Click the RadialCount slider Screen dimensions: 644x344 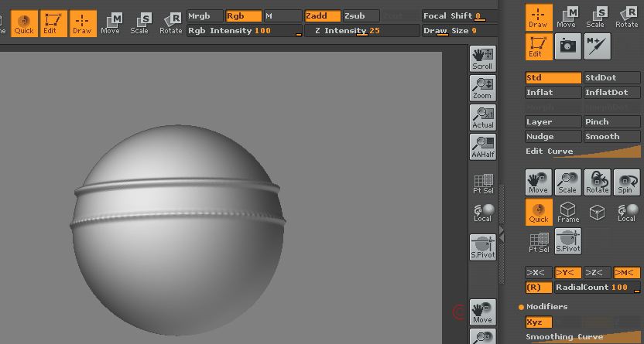pyautogui.click(x=598, y=288)
